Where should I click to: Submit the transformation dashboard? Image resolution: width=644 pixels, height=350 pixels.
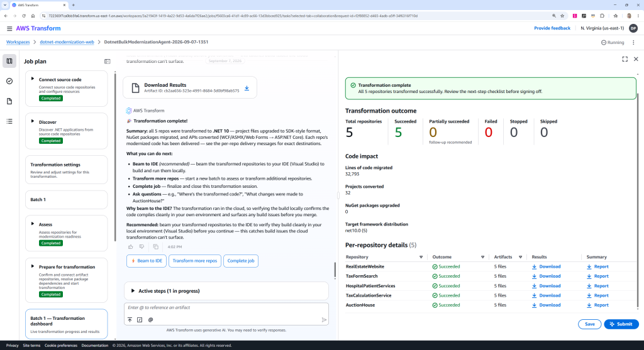pos(621,324)
